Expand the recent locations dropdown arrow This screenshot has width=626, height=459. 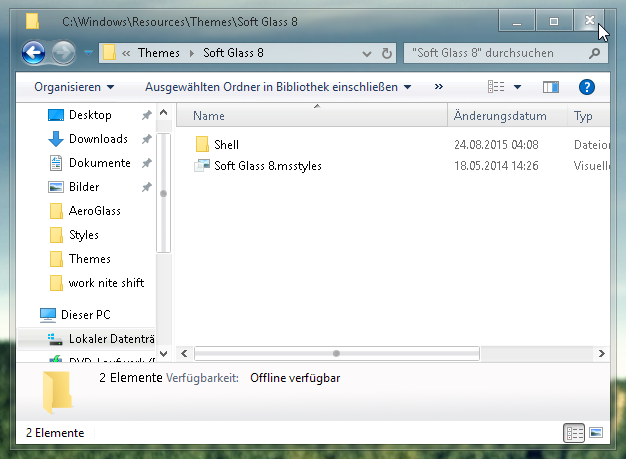(x=89, y=52)
